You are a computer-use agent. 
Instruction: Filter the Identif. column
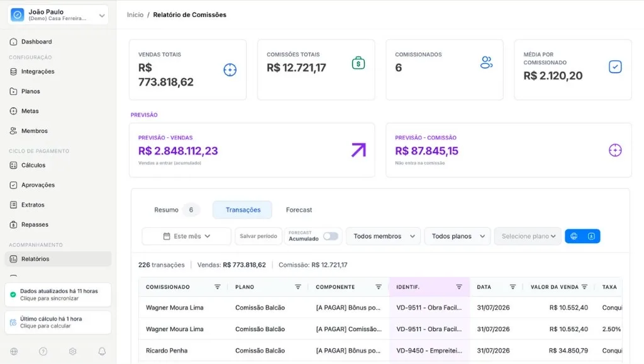coord(458,287)
